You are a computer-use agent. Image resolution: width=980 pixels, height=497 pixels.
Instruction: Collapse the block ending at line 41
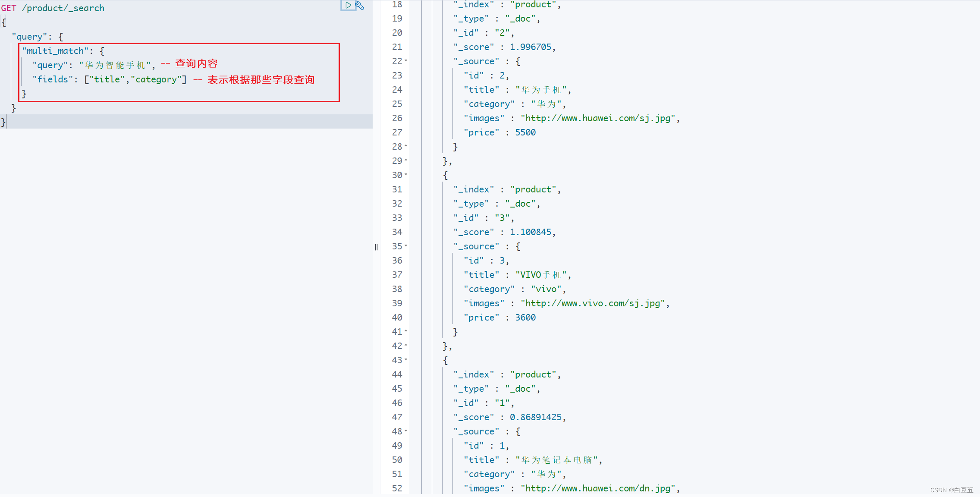[x=406, y=331]
